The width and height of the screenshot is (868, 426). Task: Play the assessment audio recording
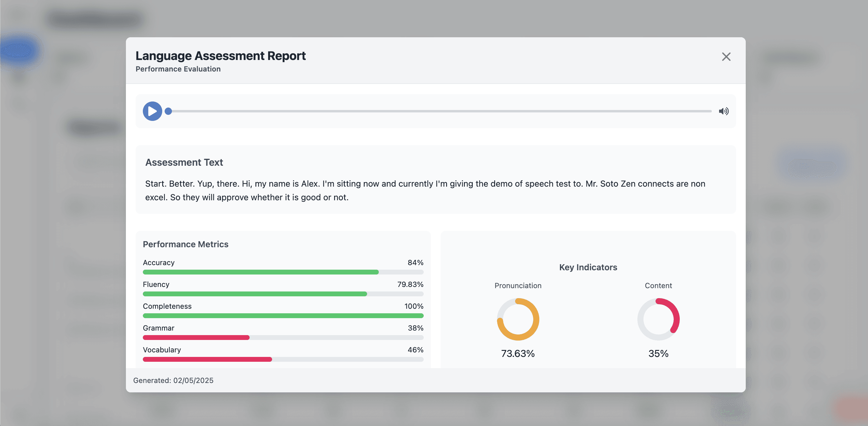[x=152, y=111]
